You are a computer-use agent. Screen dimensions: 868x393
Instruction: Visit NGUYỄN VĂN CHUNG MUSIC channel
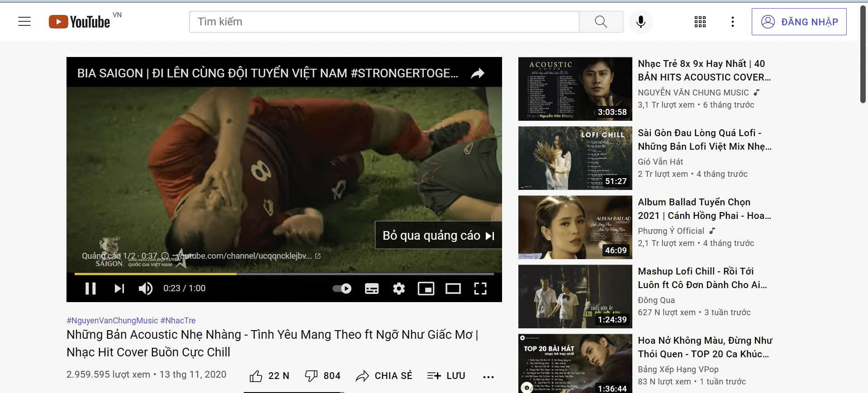pyautogui.click(x=693, y=93)
